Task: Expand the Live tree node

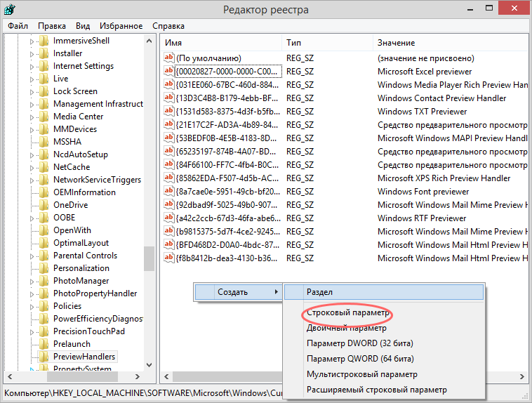Action: click(32, 79)
